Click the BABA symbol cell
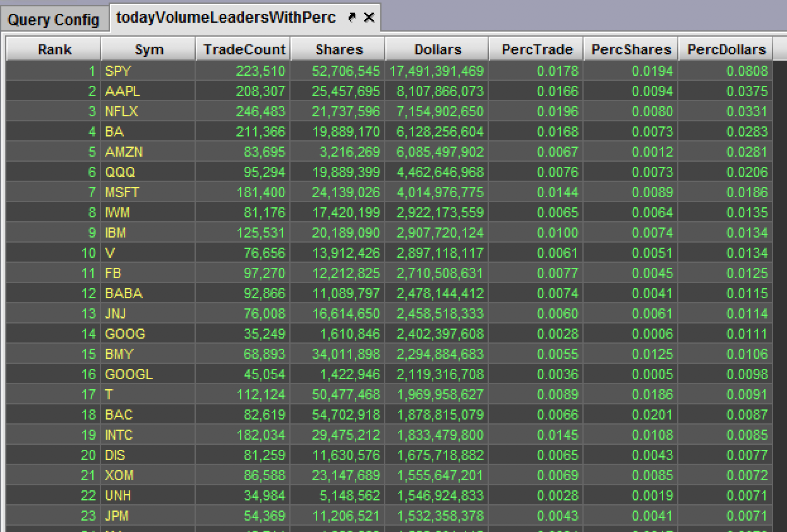 point(148,293)
